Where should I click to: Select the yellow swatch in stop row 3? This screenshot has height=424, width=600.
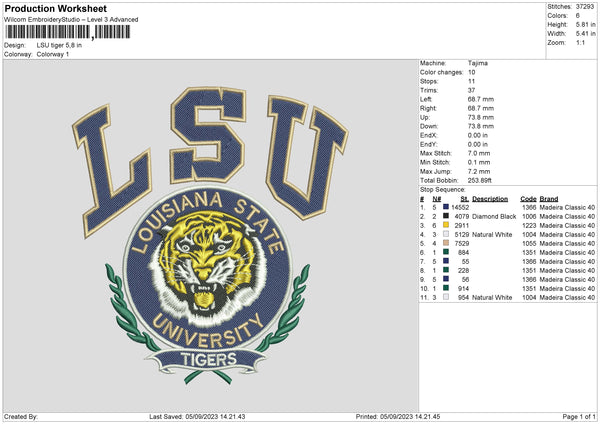(446, 225)
